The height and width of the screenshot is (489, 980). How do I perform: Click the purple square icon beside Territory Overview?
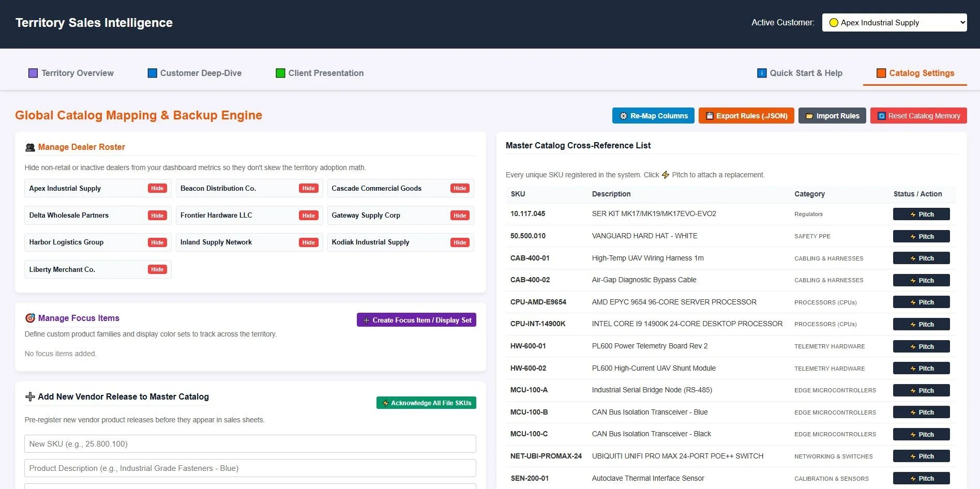(33, 73)
